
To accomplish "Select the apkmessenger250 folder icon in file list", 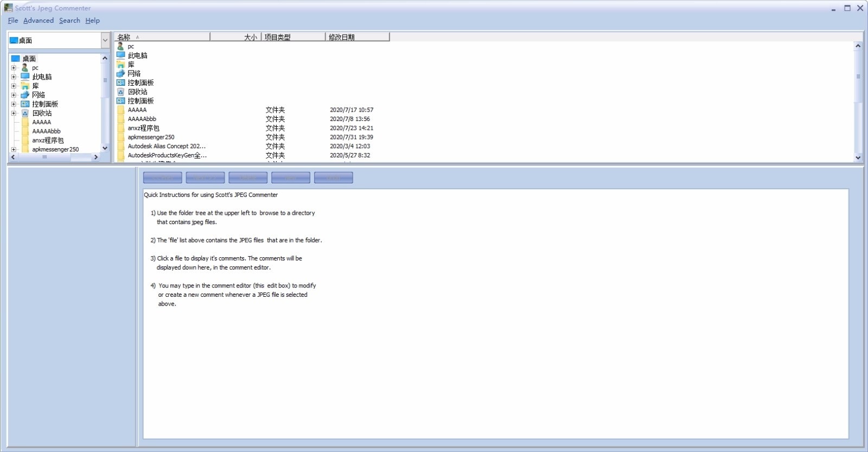I will (x=121, y=137).
